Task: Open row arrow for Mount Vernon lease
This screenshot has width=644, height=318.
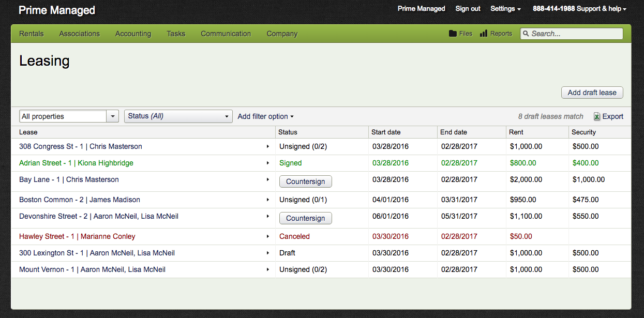Action: tap(267, 269)
